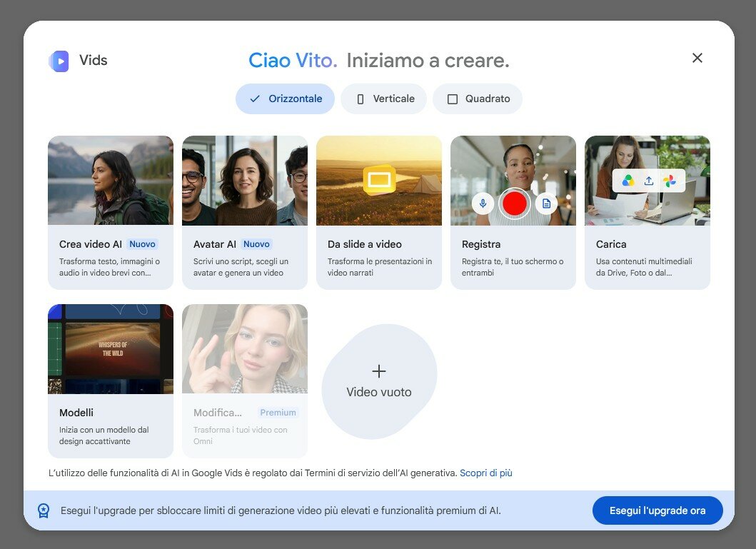Click the upload arrow icon on Carica card
Image resolution: width=756 pixels, height=549 pixels.
(649, 181)
